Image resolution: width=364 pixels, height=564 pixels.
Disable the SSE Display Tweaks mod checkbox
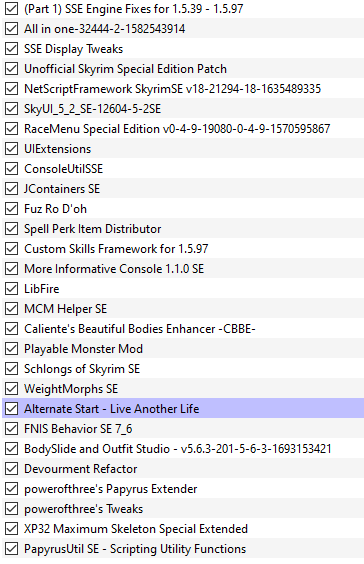pos(12,49)
